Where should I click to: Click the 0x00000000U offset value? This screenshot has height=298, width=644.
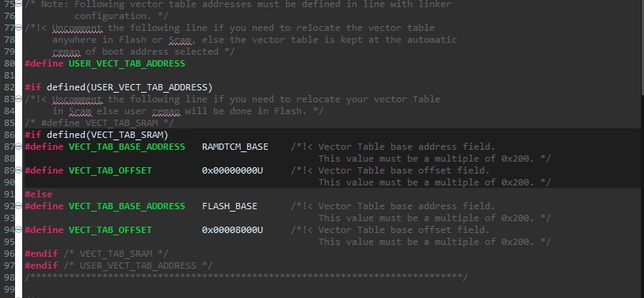232,170
